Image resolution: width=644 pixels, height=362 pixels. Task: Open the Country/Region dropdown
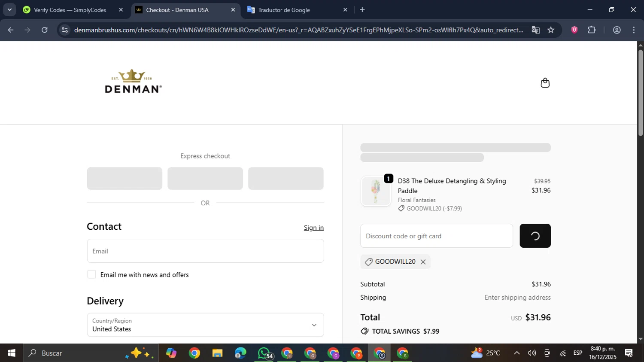tap(205, 325)
